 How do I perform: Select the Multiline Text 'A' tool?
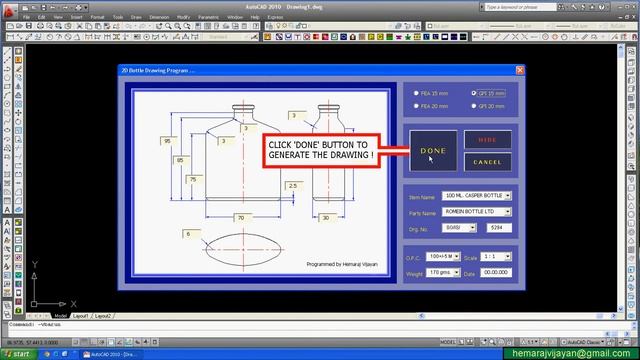[x=7, y=209]
